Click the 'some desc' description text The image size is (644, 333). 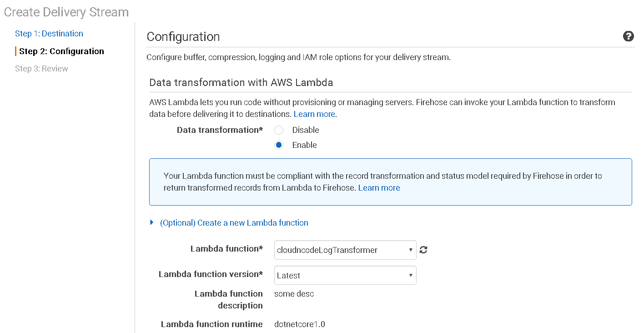(294, 294)
